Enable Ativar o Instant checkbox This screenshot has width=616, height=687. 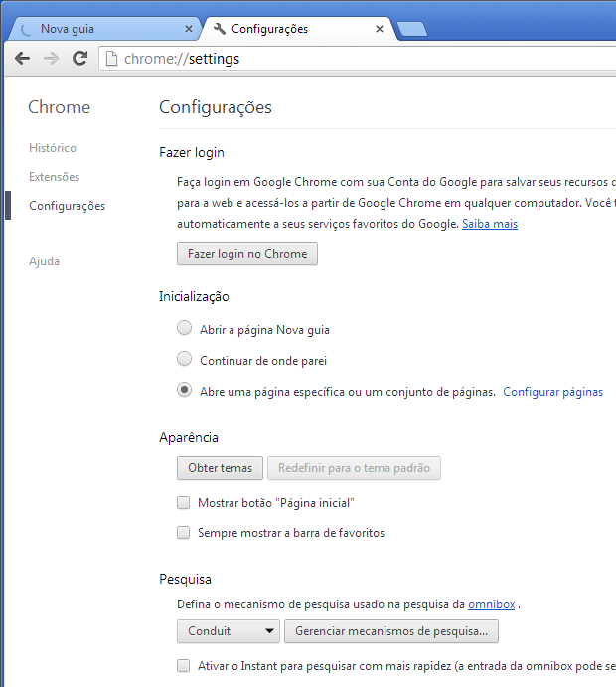tap(184, 666)
